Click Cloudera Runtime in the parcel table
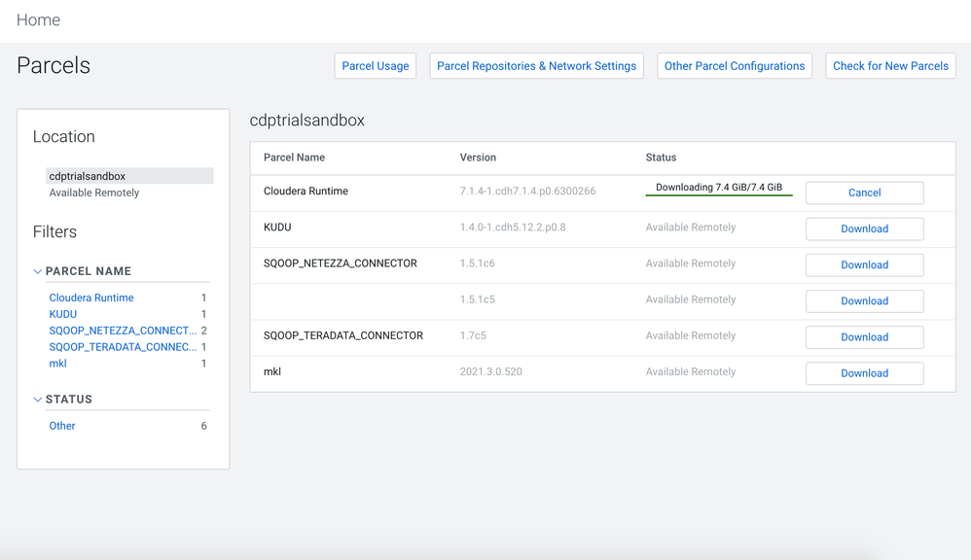Viewport: 971px width, 560px height. coord(306,192)
